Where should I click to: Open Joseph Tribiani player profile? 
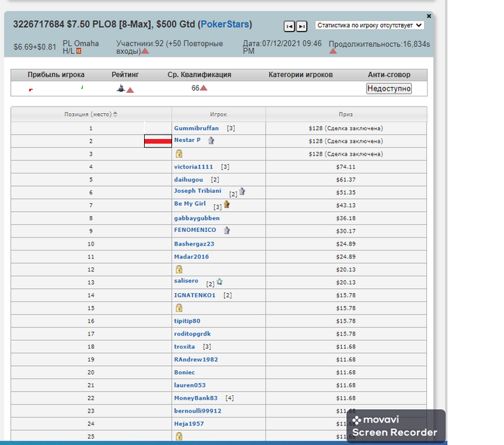198,191
